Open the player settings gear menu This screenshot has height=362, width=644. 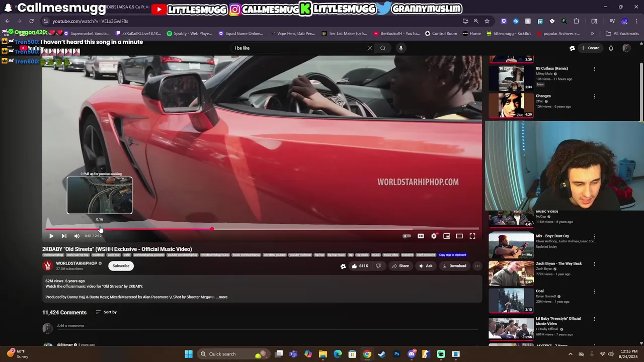point(434,236)
